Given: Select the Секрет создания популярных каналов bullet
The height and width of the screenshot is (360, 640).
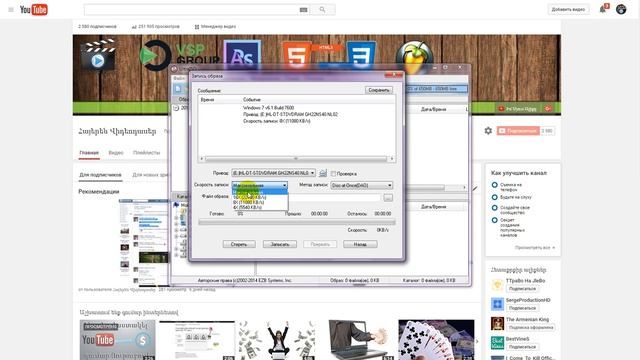Looking at the screenshot, I should click(494, 220).
